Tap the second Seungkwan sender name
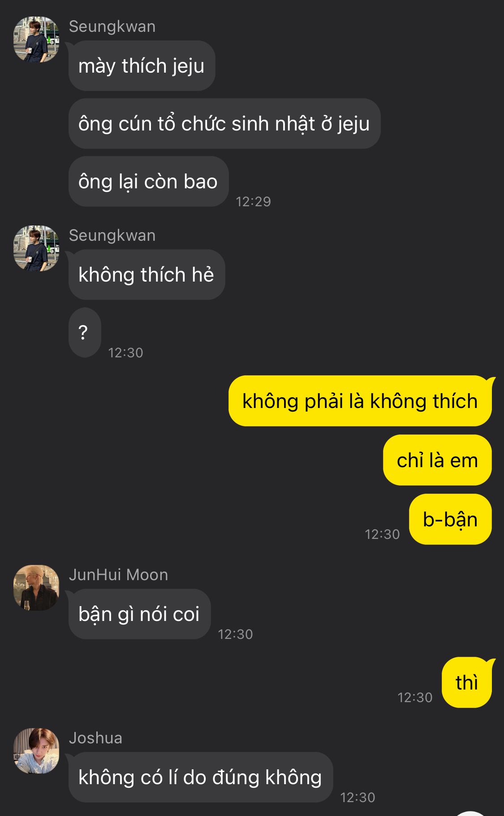The image size is (504, 816). 112,235
